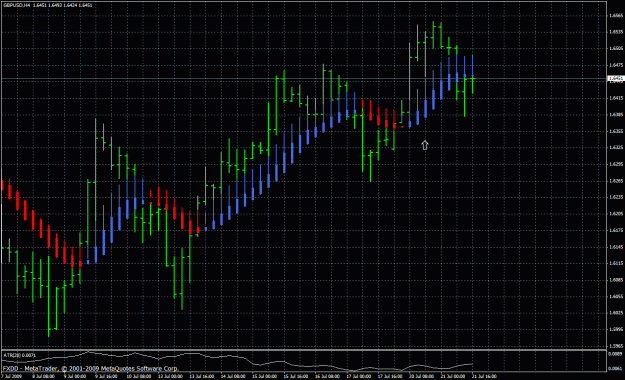Click the horizontal bid price line
This screenshot has width=625, height=380.
click(x=303, y=79)
